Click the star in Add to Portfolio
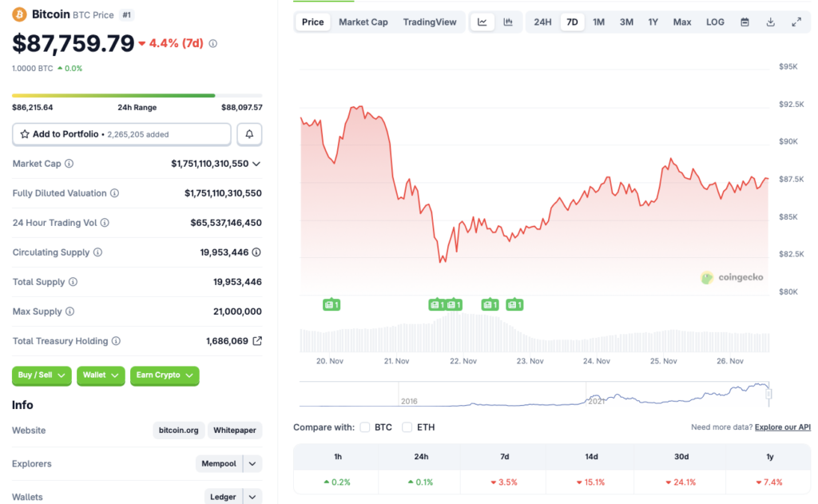818x504 pixels. [26, 133]
